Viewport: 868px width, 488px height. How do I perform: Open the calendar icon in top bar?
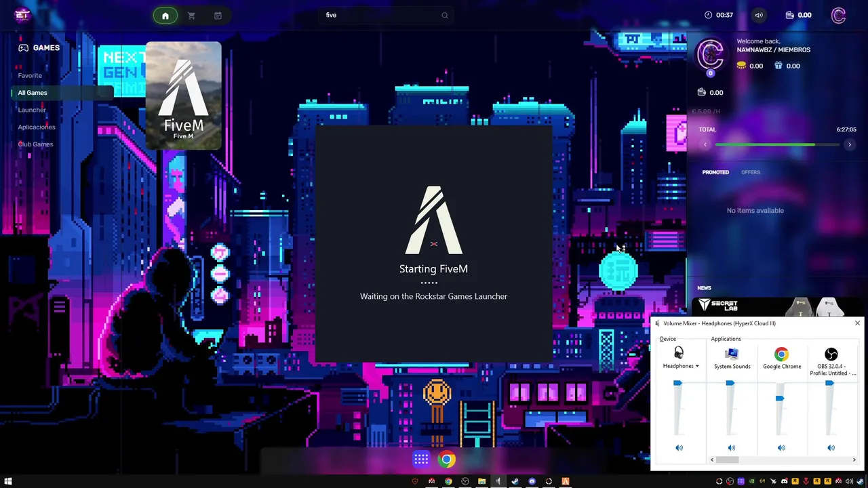[x=218, y=16]
